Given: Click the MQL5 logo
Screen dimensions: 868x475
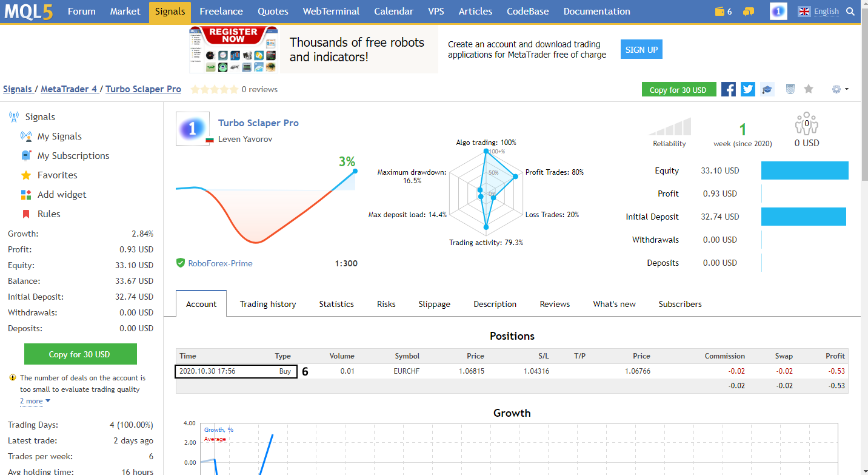Looking at the screenshot, I should click(x=27, y=12).
